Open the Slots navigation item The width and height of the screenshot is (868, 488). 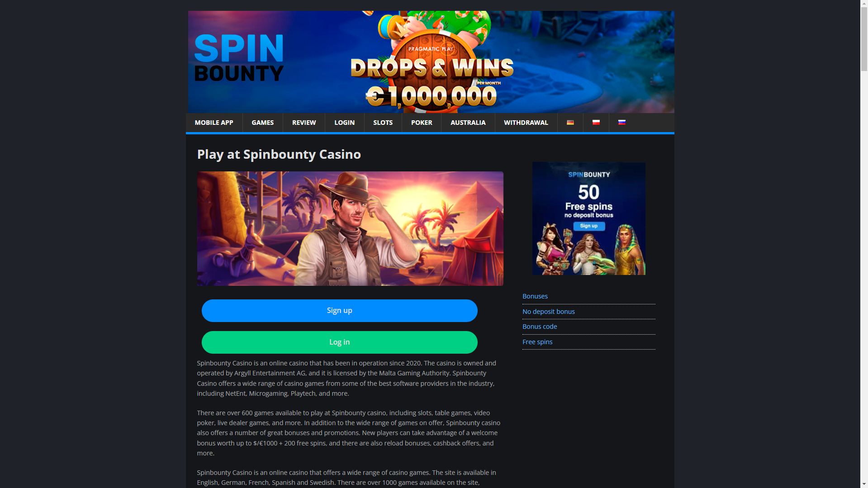coord(383,123)
